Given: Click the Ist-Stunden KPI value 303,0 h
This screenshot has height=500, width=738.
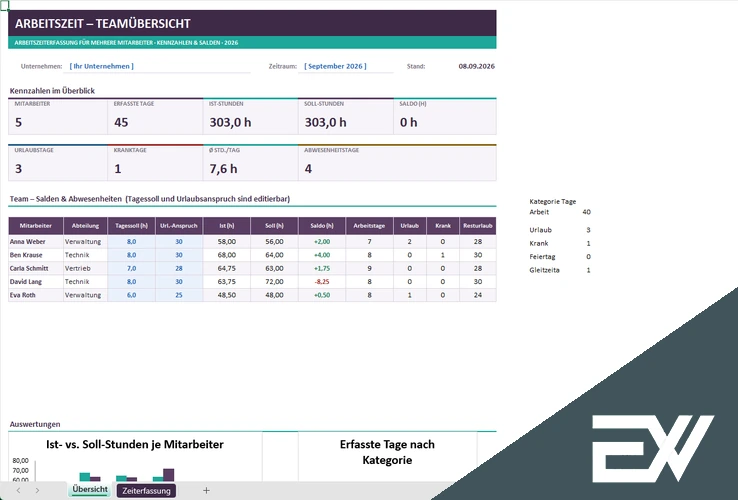Looking at the screenshot, I should tap(230, 122).
